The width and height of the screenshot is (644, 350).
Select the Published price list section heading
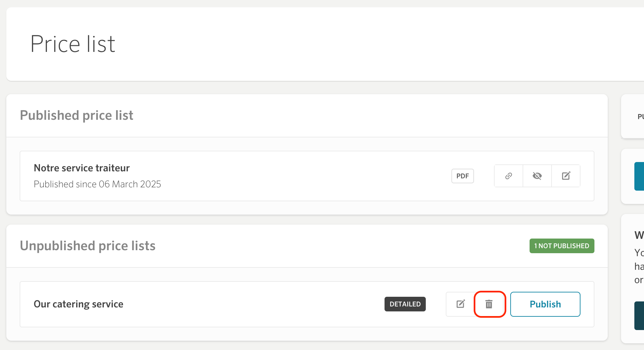[x=77, y=115]
